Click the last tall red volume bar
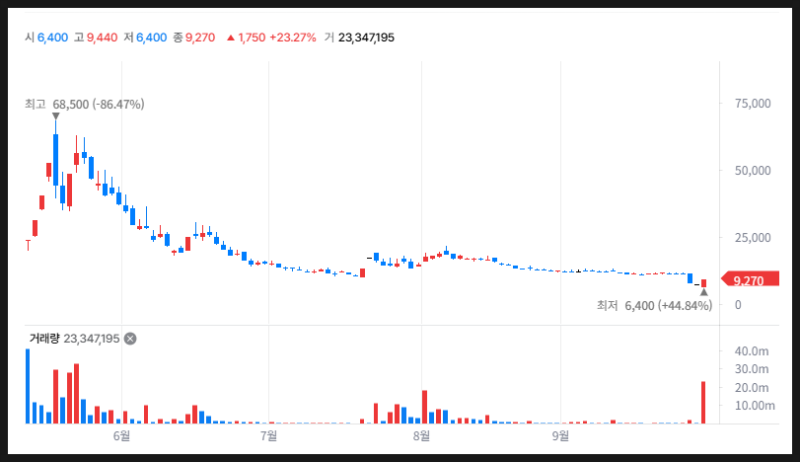 coord(703,402)
